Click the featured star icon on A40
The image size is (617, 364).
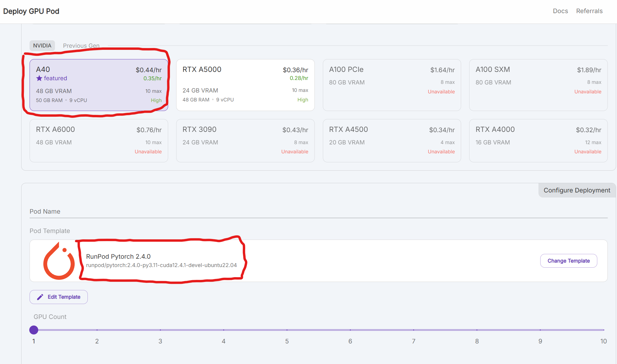[x=39, y=78]
